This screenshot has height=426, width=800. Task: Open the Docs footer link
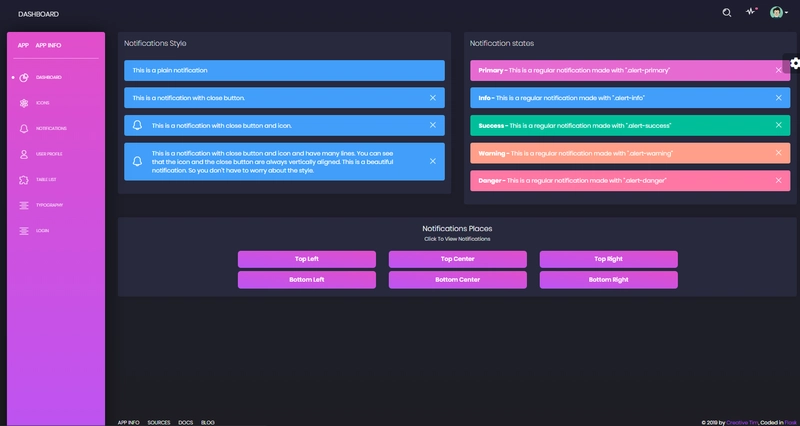coord(186,422)
